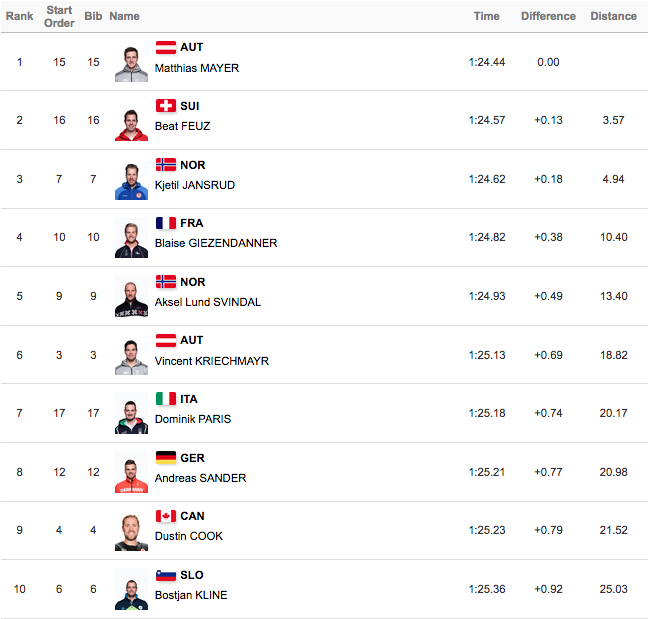The image size is (648, 619).
Task: Sort by the Start Order column header
Action: (59, 16)
